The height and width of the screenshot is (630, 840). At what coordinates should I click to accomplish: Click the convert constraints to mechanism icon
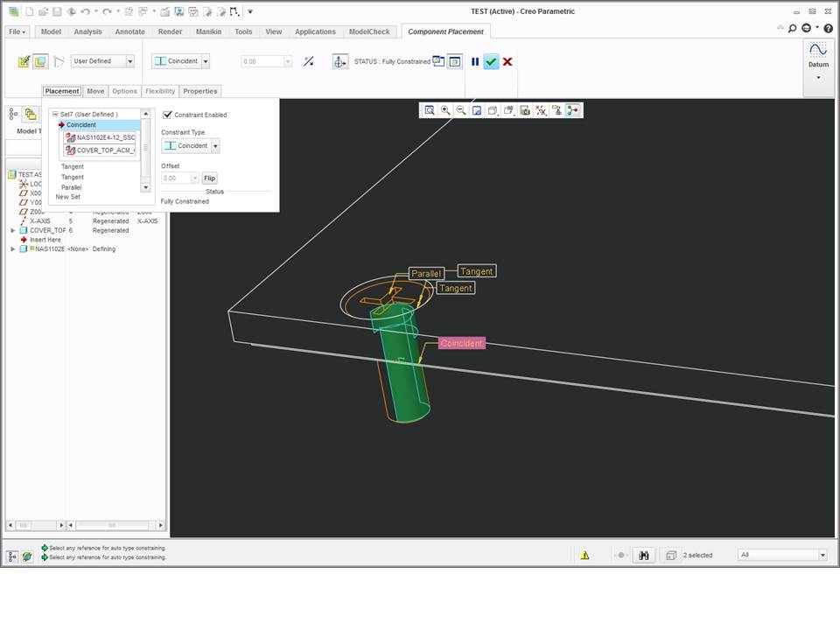(x=59, y=61)
